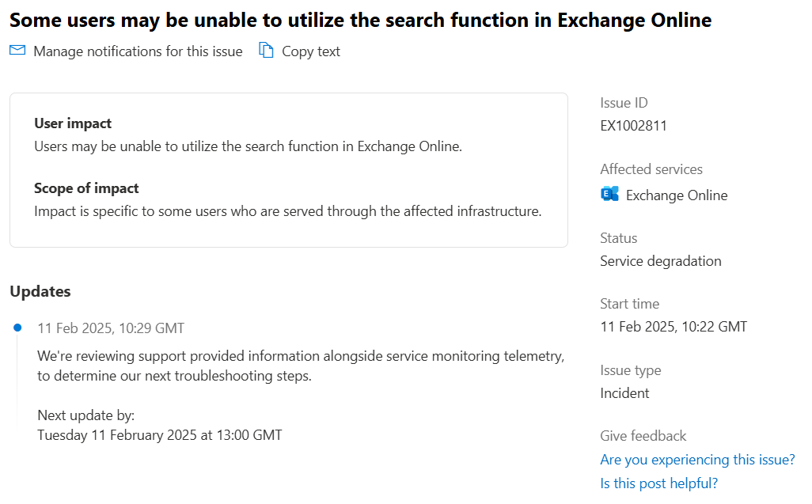This screenshot has height=504, width=812.
Task: Click the Copy text button label
Action: [311, 51]
